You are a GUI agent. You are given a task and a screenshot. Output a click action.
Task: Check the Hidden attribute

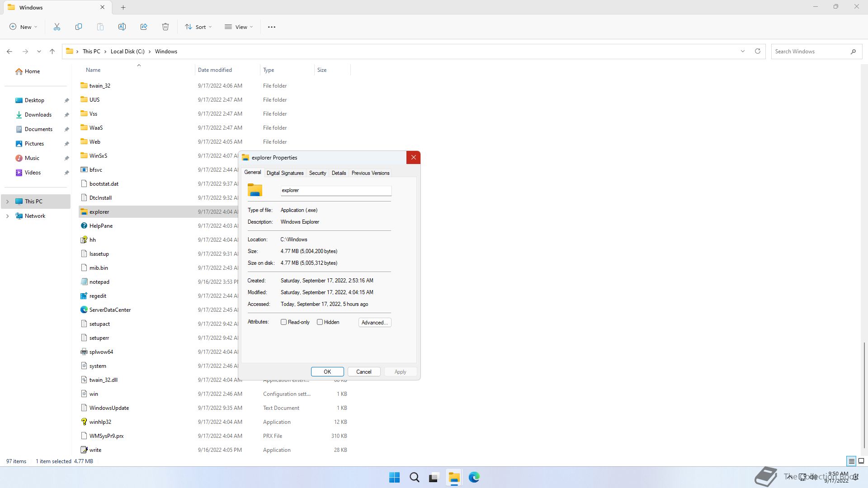[320, 322]
